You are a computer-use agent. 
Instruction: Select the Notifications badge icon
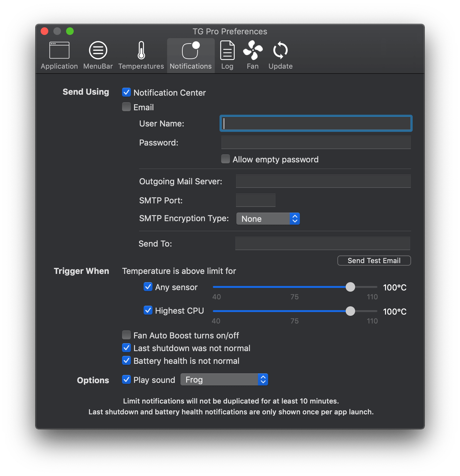point(191,50)
